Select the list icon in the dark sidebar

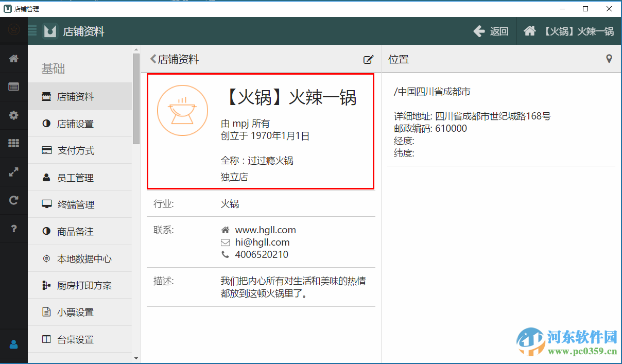[13, 87]
